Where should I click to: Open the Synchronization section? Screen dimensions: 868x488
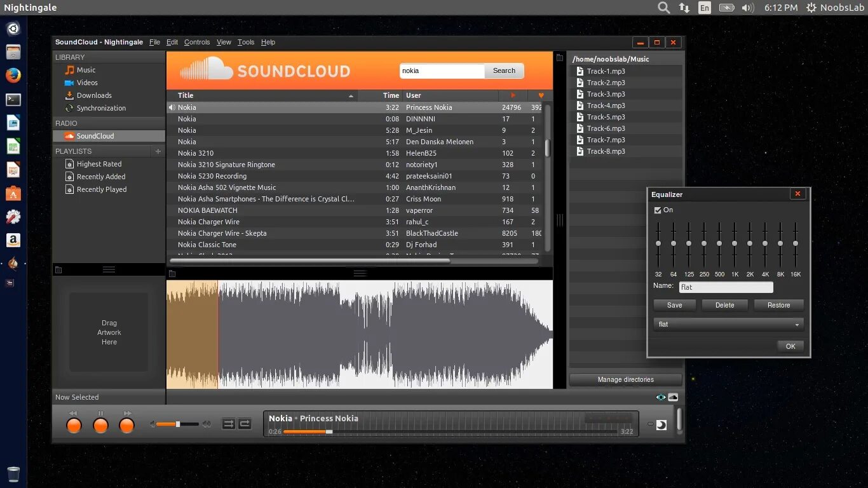101,108
